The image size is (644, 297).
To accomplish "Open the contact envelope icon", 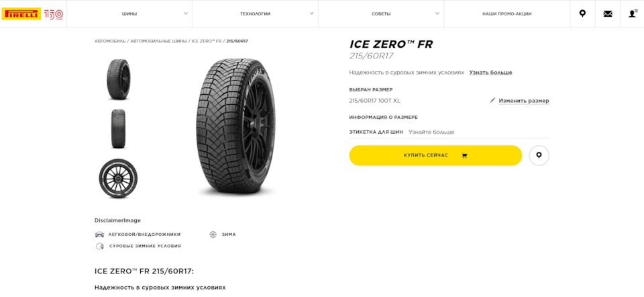I will point(608,13).
